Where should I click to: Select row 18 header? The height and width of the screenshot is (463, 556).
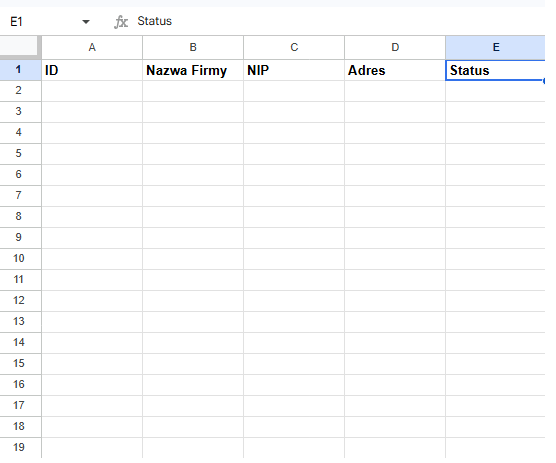(20, 426)
